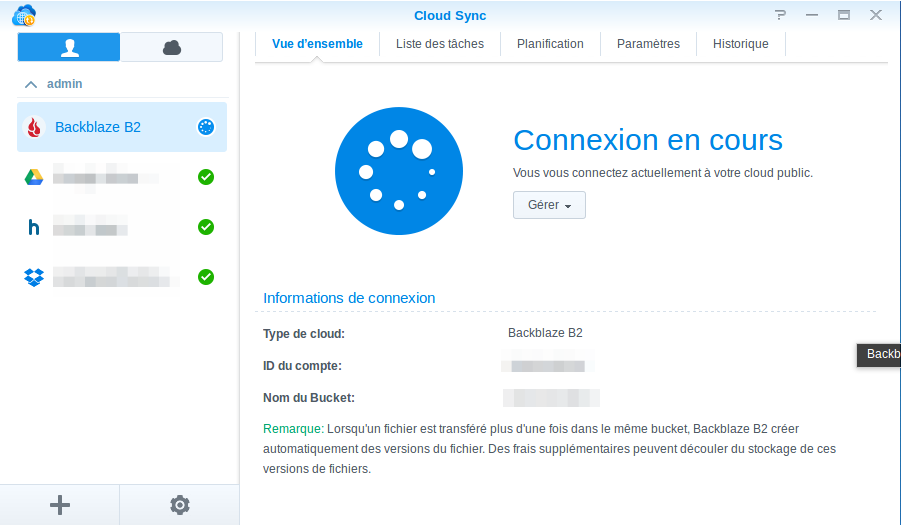Open the Planification tab
This screenshot has width=901, height=525.
550,44
